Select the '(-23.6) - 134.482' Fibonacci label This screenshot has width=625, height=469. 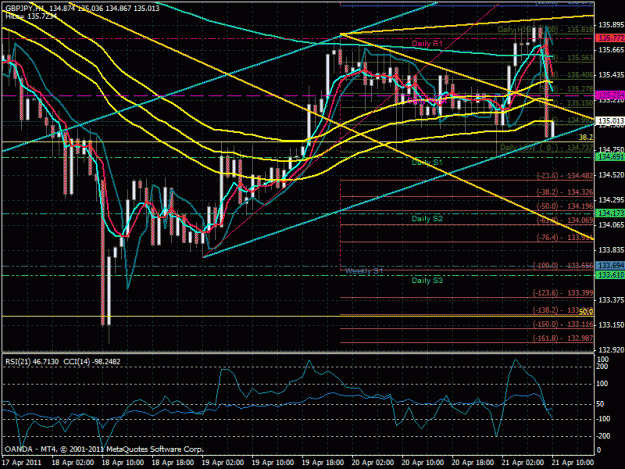pyautogui.click(x=565, y=175)
